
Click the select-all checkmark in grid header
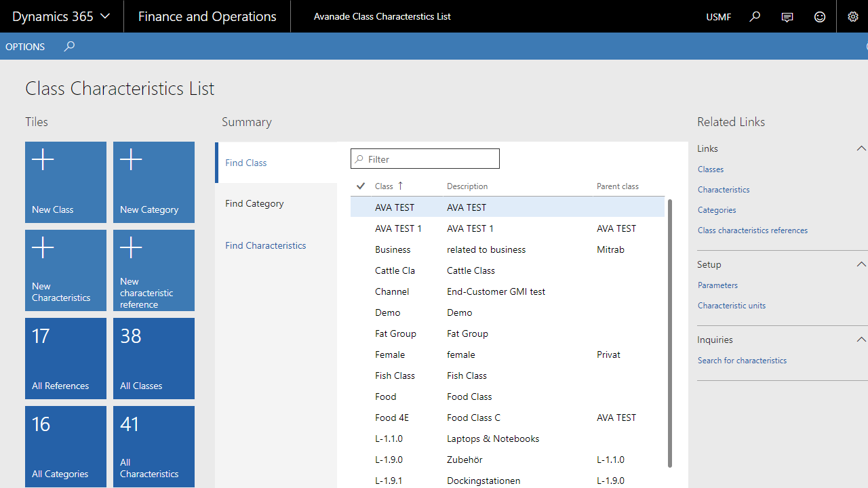(x=361, y=186)
